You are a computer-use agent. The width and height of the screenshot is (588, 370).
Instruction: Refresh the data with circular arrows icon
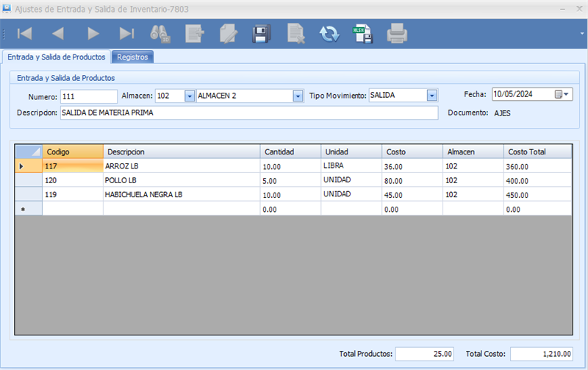[329, 33]
